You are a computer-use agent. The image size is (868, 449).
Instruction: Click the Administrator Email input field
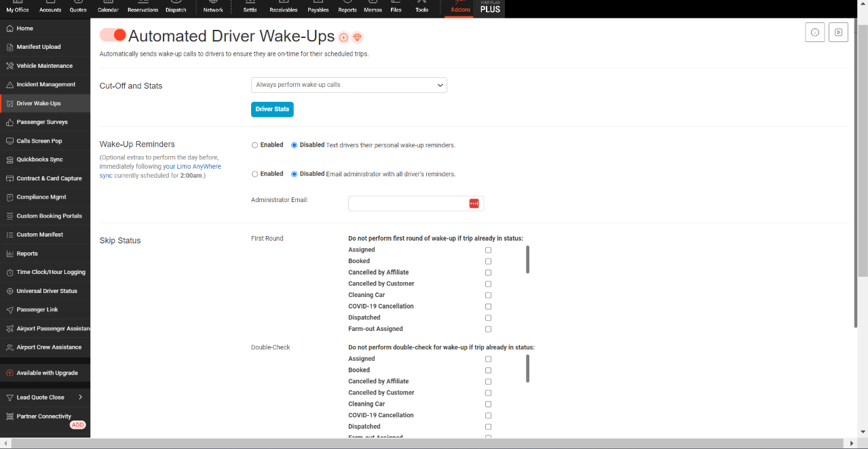pos(407,203)
